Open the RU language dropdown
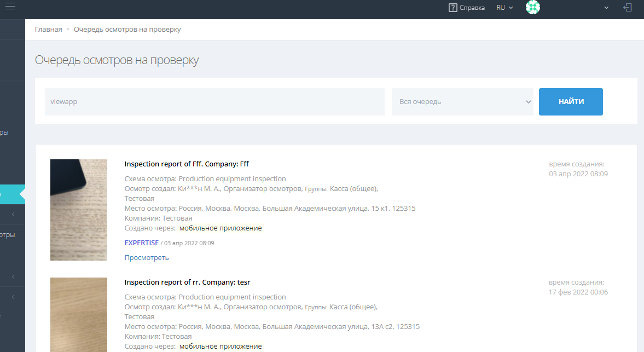This screenshot has height=352, width=644. tap(504, 8)
